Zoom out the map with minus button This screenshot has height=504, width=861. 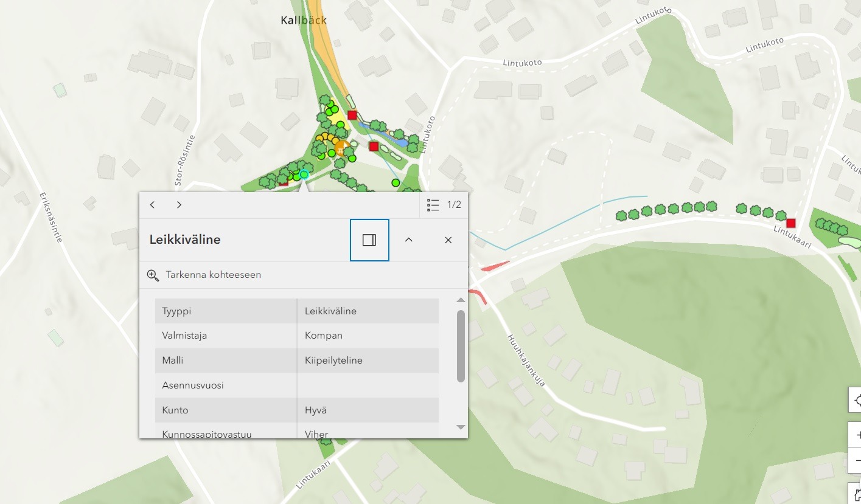click(x=857, y=460)
